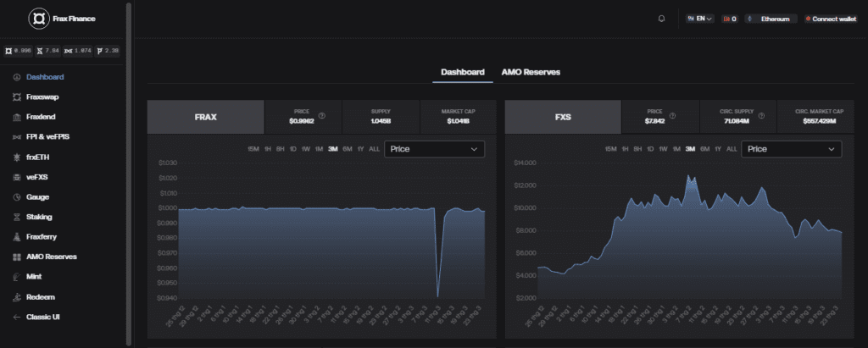Open Mint from the sidebar

(34, 277)
